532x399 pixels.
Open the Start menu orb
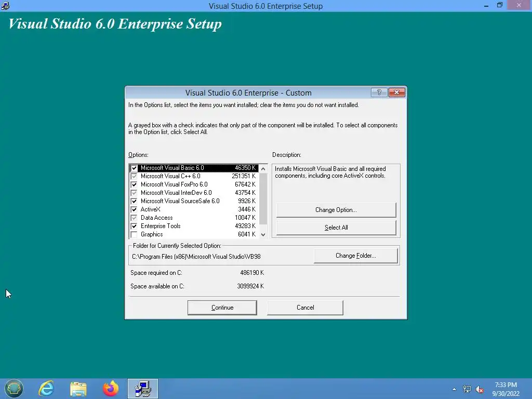(x=14, y=389)
